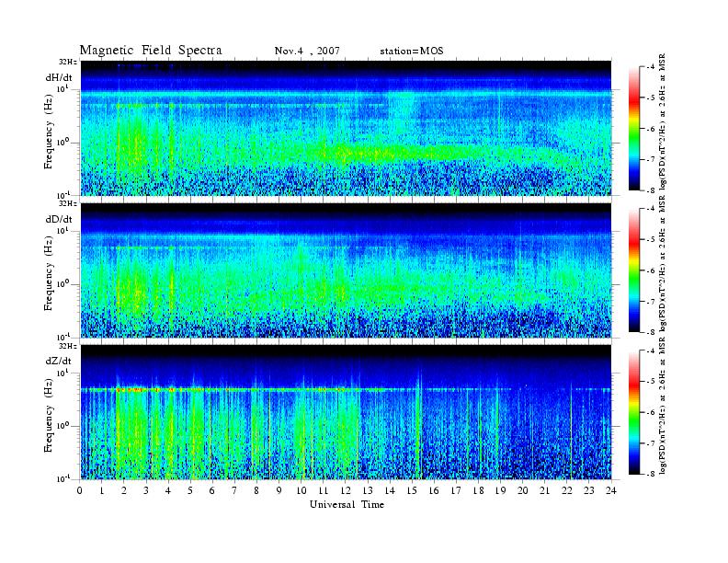Click the time axis tick "24"
This screenshot has height=563, width=728.
611,490
